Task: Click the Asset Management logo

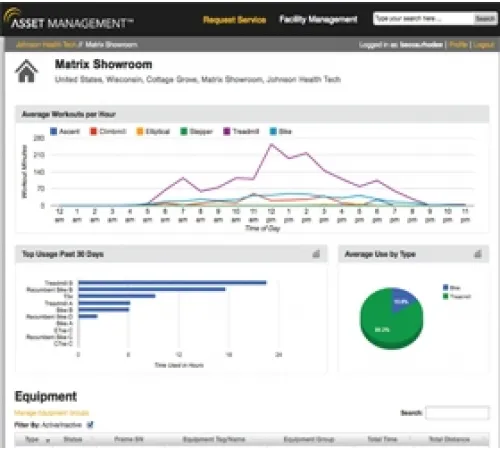Action: (69, 19)
